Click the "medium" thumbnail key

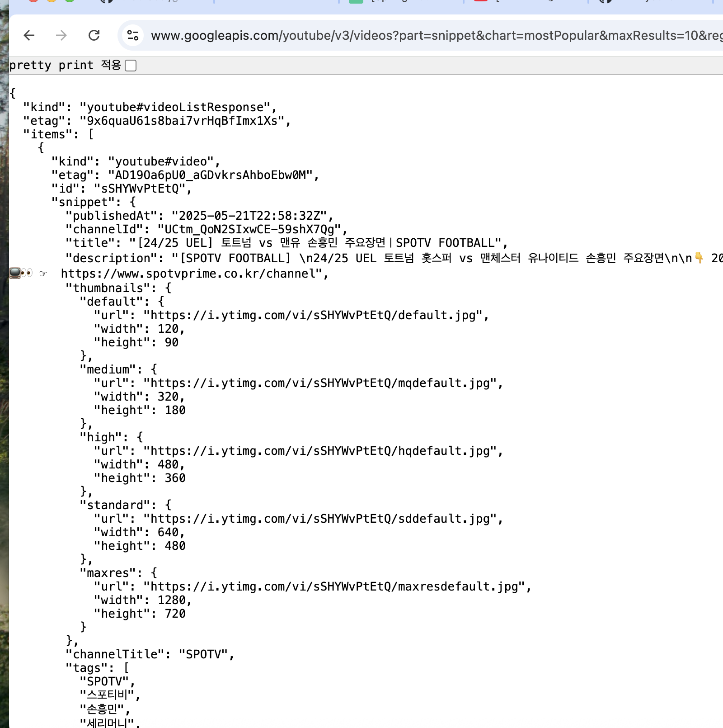point(108,369)
